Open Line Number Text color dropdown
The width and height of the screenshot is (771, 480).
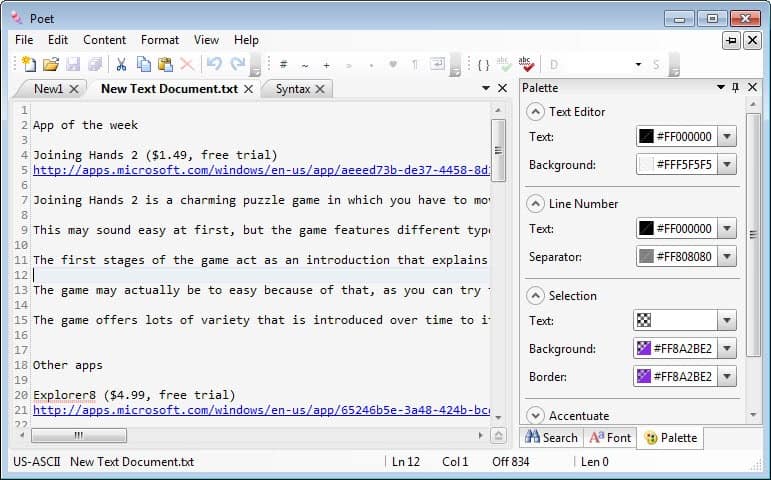click(x=727, y=229)
